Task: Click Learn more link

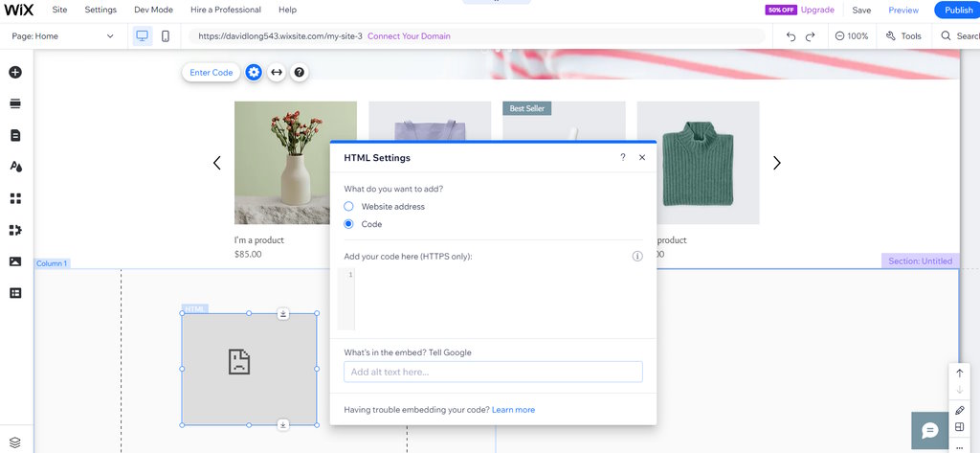Action: coord(513,410)
